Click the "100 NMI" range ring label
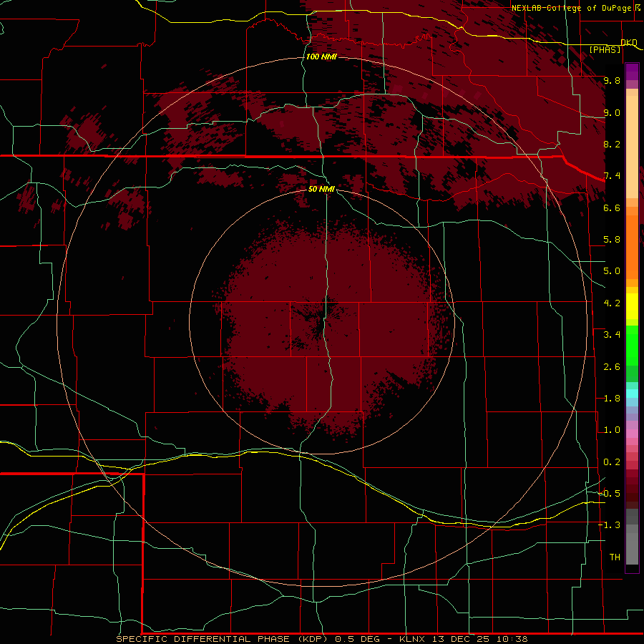The width and height of the screenshot is (644, 644). (321, 57)
